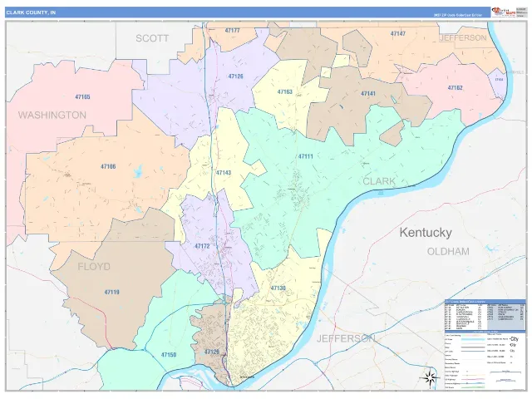Click the FLOYD county label
Viewport: 532px width, 399px height.
click(x=94, y=267)
